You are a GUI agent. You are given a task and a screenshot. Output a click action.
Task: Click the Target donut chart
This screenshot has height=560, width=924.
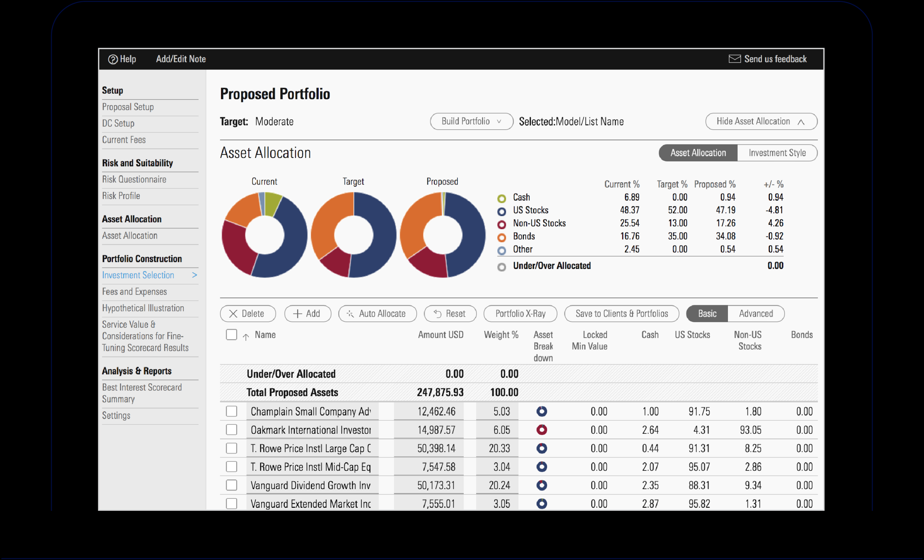pos(353,235)
